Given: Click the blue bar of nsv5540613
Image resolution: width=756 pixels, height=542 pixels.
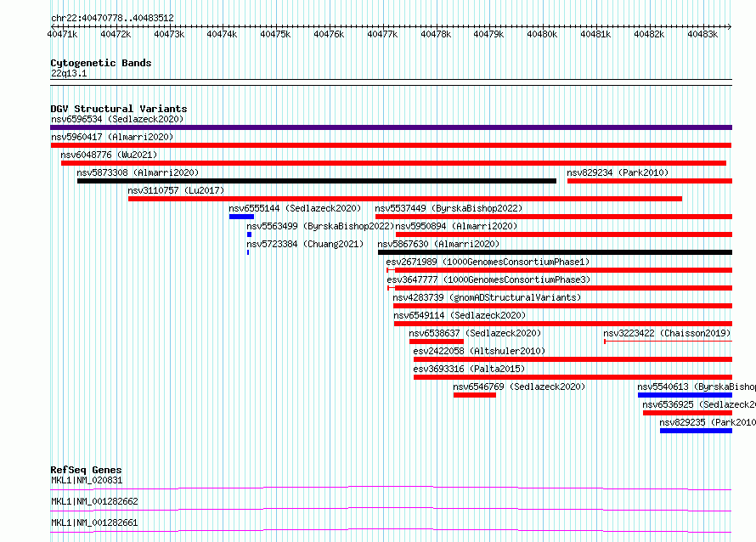Looking at the screenshot, I should click(685, 395).
